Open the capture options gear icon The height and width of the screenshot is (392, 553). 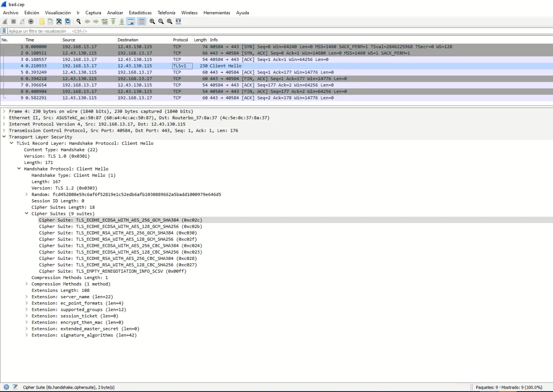tap(31, 22)
